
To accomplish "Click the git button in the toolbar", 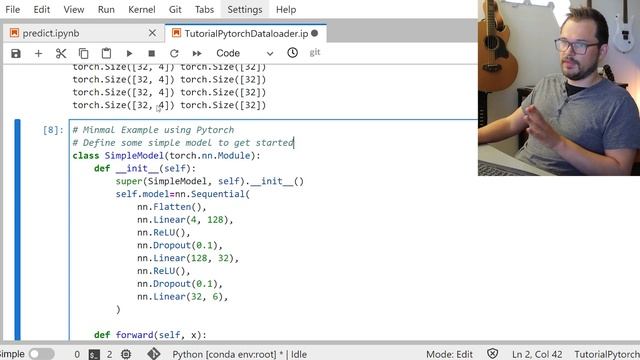I will point(315,53).
